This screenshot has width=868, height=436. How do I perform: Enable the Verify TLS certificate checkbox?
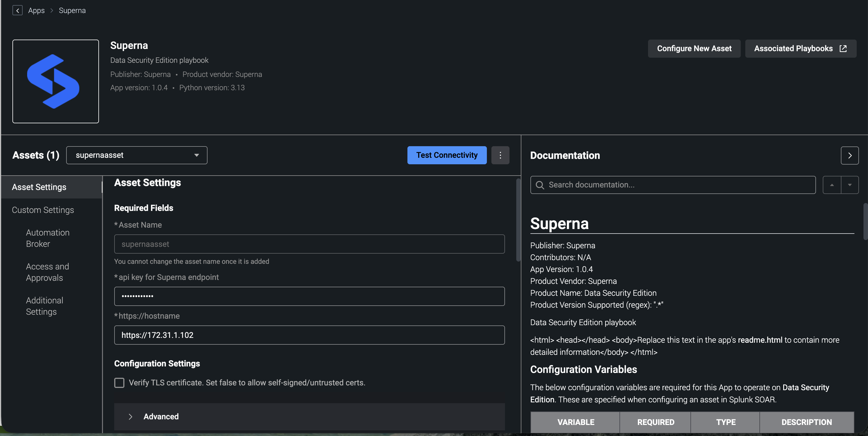point(119,383)
